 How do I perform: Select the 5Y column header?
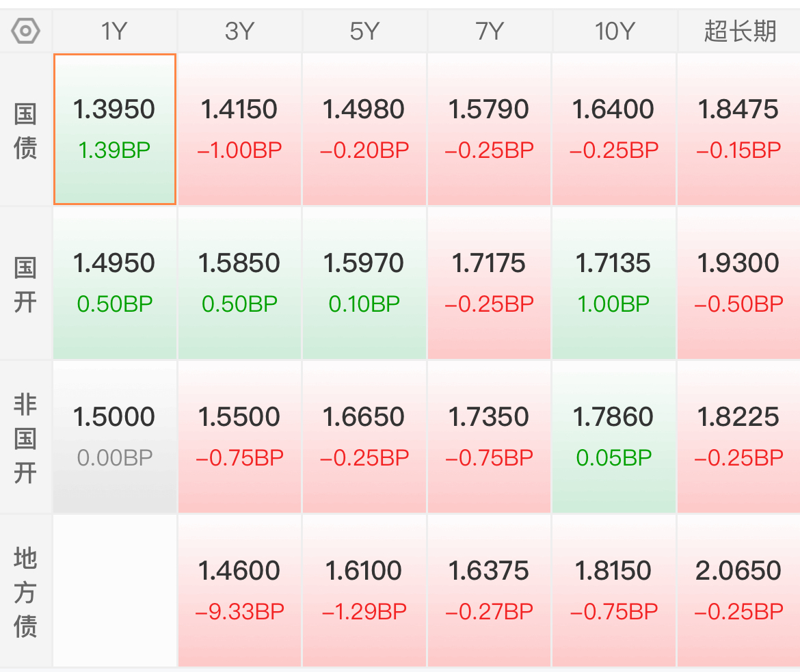pos(364,31)
